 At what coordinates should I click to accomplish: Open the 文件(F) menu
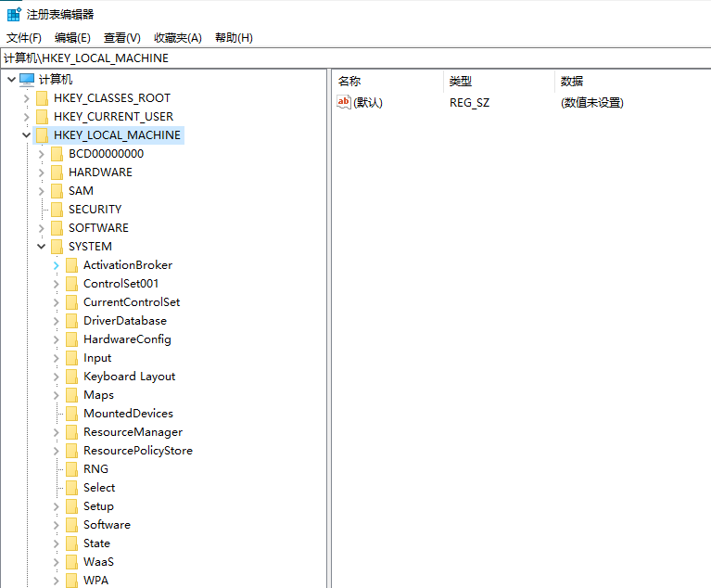pos(24,38)
